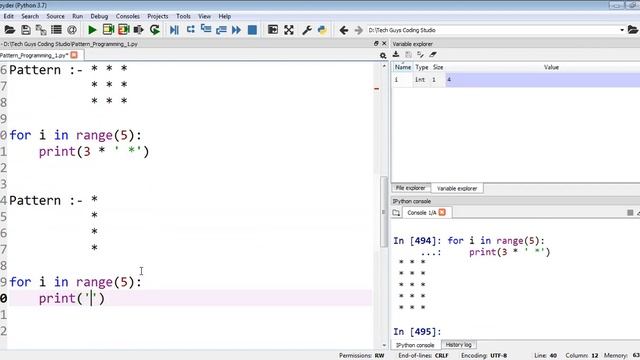Click the Save all files icon

pyautogui.click(x=41, y=30)
